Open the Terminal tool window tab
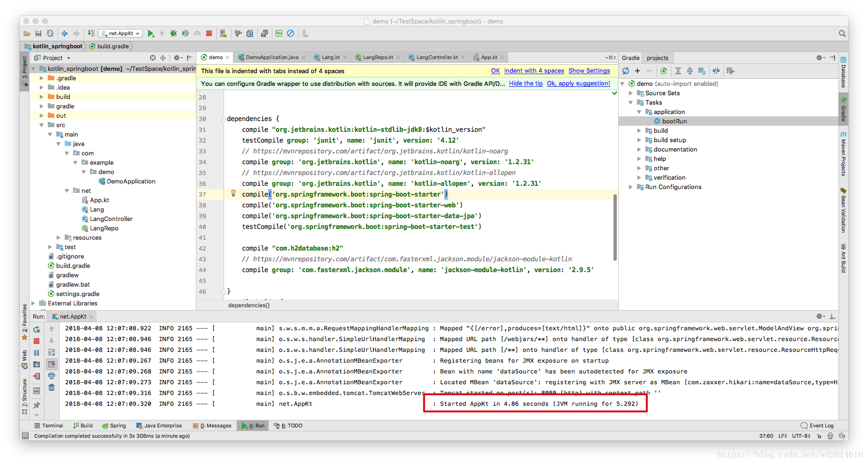 tap(49, 426)
